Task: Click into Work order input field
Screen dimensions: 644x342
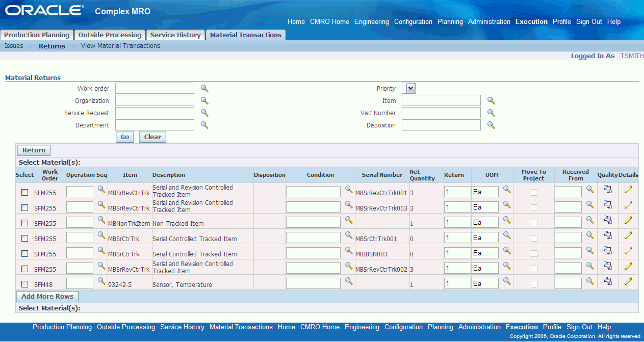Action: coord(154,88)
